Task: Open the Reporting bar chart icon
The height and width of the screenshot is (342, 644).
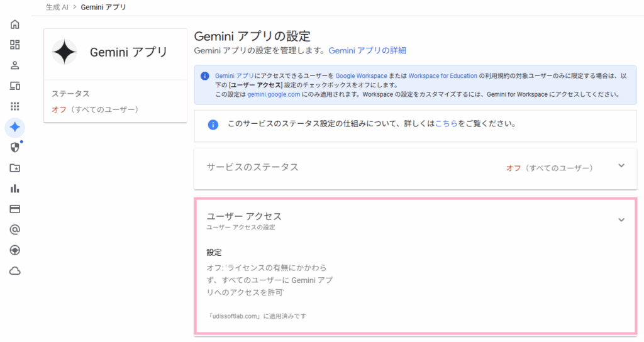Action: coord(15,188)
